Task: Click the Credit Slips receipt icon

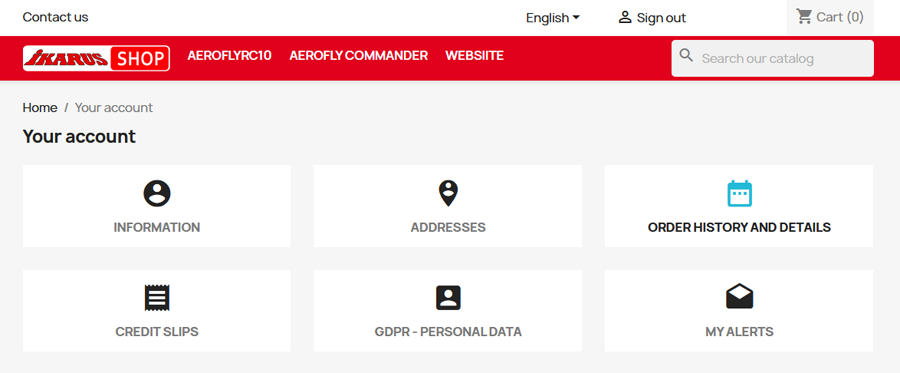Action: tap(157, 298)
